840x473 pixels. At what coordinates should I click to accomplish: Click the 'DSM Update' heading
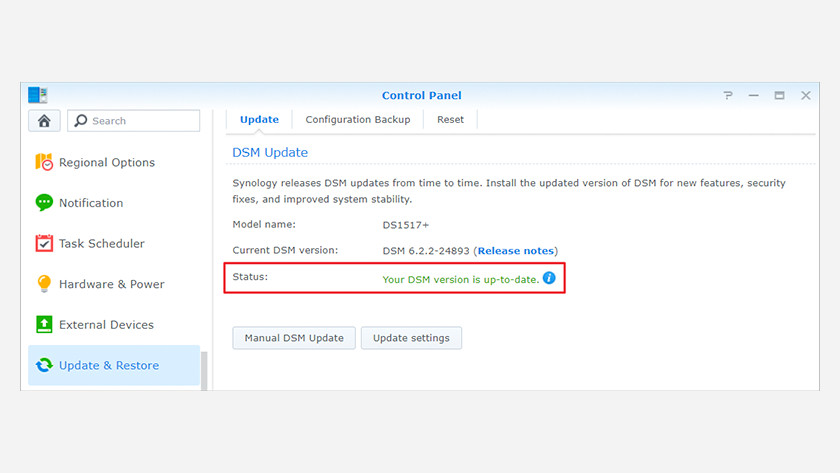click(x=270, y=153)
